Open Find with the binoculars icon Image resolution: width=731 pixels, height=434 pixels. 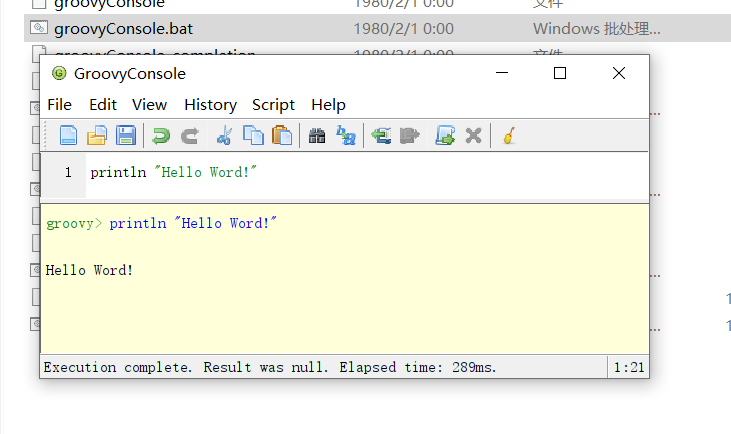coord(318,135)
